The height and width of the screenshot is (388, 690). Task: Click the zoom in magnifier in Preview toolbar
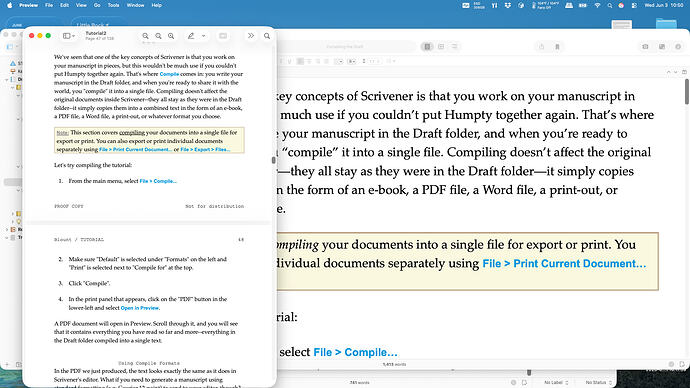pyautogui.click(x=171, y=36)
